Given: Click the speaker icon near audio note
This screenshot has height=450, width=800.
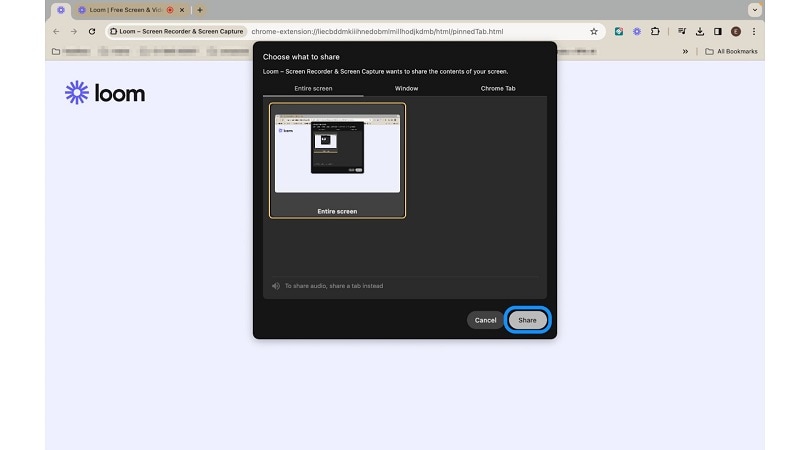Looking at the screenshot, I should point(276,286).
